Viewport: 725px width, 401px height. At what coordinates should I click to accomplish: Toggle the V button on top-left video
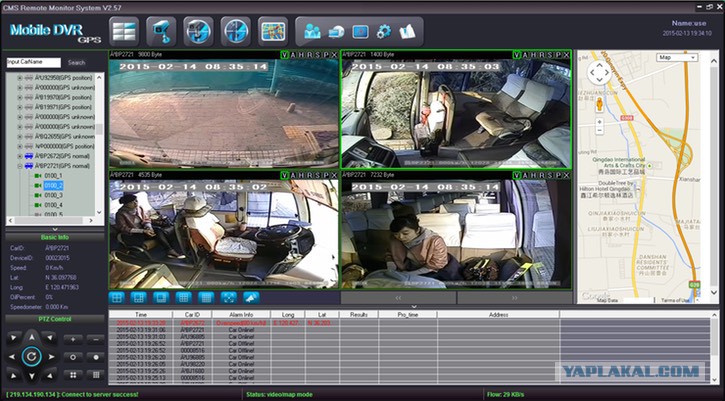285,55
